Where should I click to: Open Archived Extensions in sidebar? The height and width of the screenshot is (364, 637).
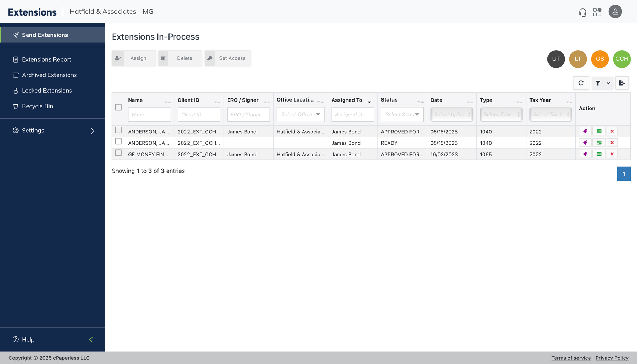(x=49, y=75)
